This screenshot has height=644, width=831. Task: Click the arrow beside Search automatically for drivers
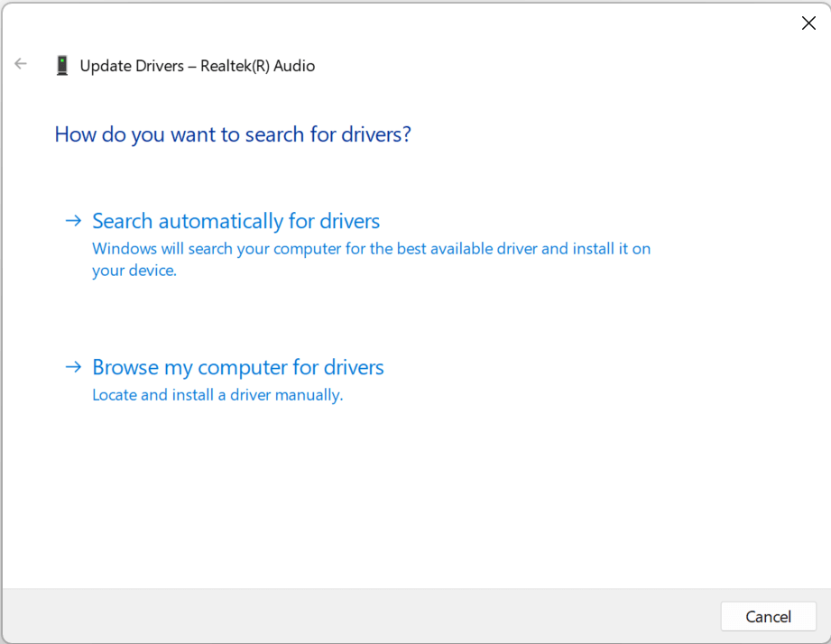(73, 221)
